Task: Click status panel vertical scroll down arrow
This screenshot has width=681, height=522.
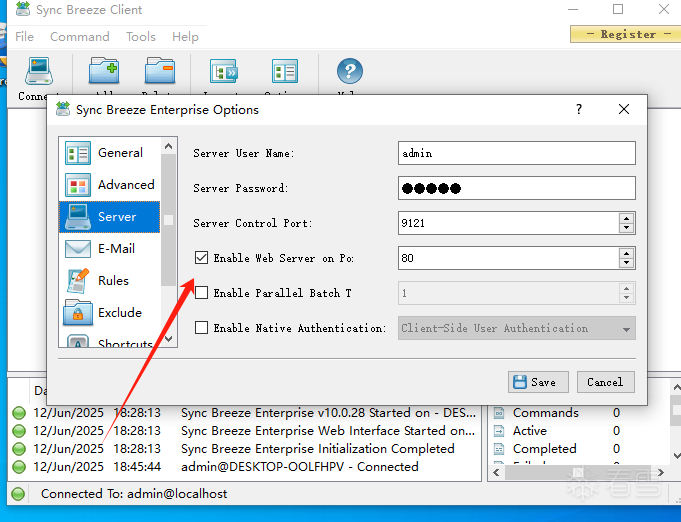Action: coord(676,456)
